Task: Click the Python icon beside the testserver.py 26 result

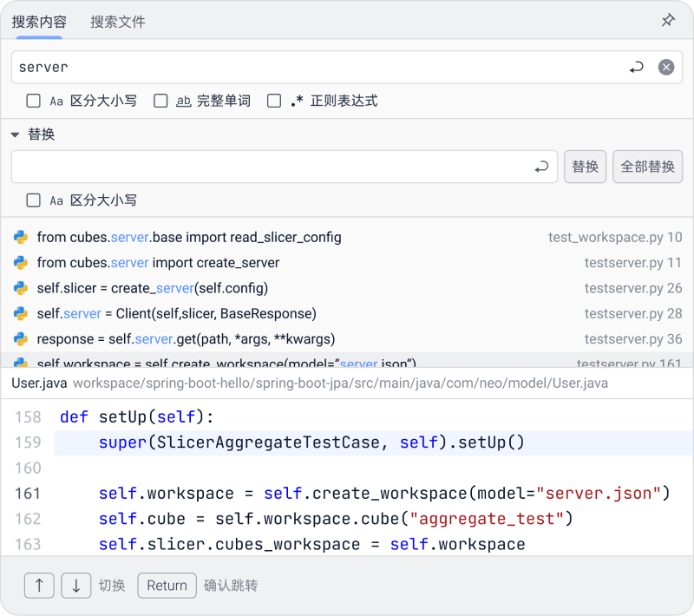Action: [21, 288]
